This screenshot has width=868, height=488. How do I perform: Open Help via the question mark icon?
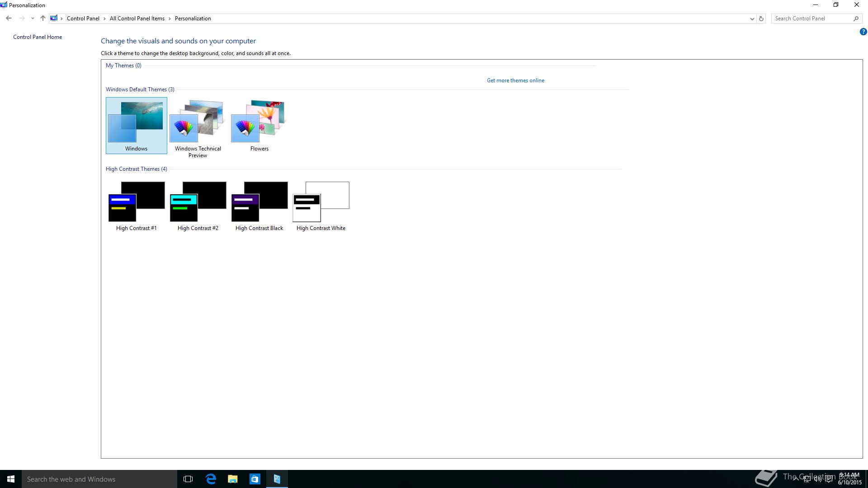point(863,32)
